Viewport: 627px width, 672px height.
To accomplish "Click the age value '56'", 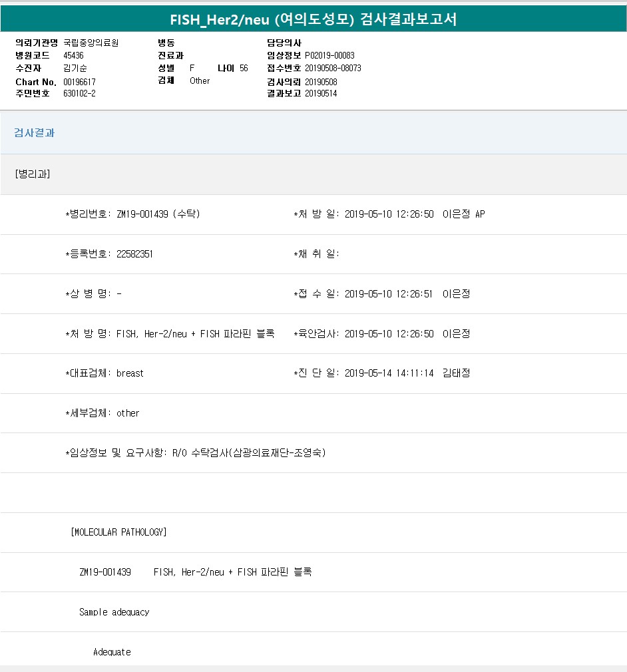I will click(x=244, y=68).
